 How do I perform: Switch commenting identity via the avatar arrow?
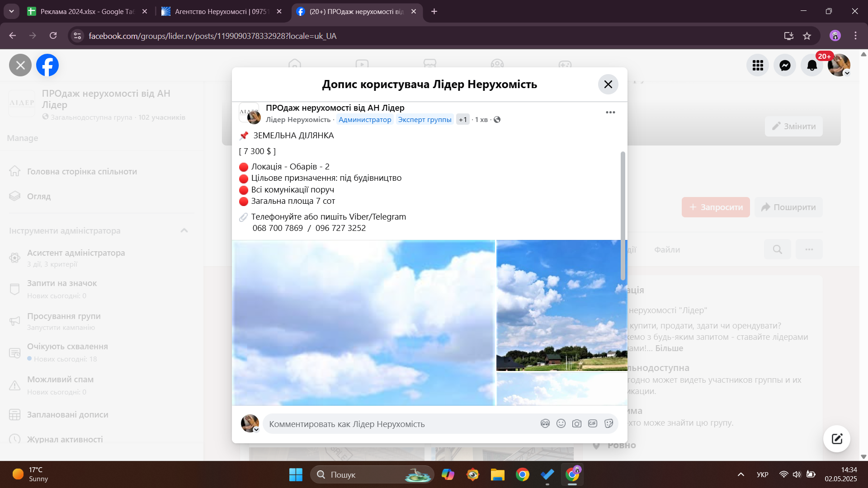pos(256,430)
